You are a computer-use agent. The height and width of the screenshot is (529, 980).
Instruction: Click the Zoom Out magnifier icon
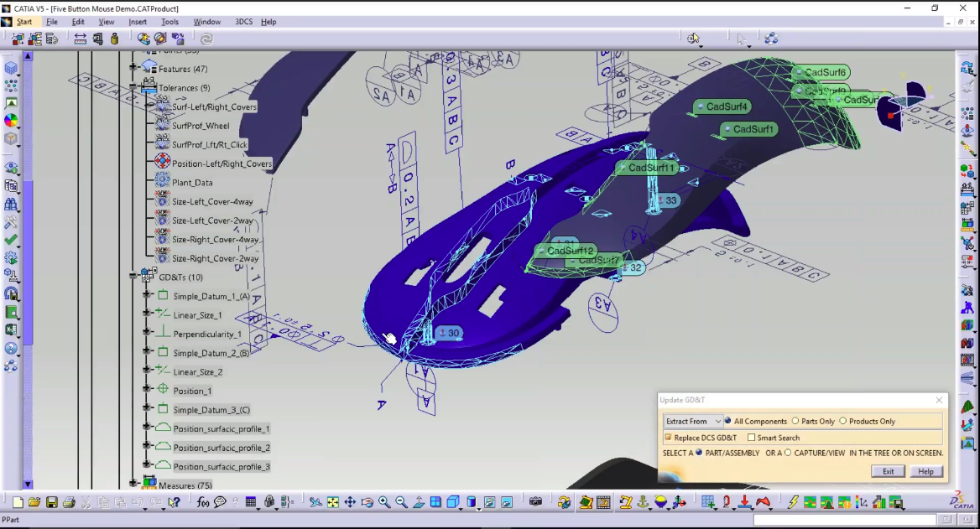[x=400, y=501]
